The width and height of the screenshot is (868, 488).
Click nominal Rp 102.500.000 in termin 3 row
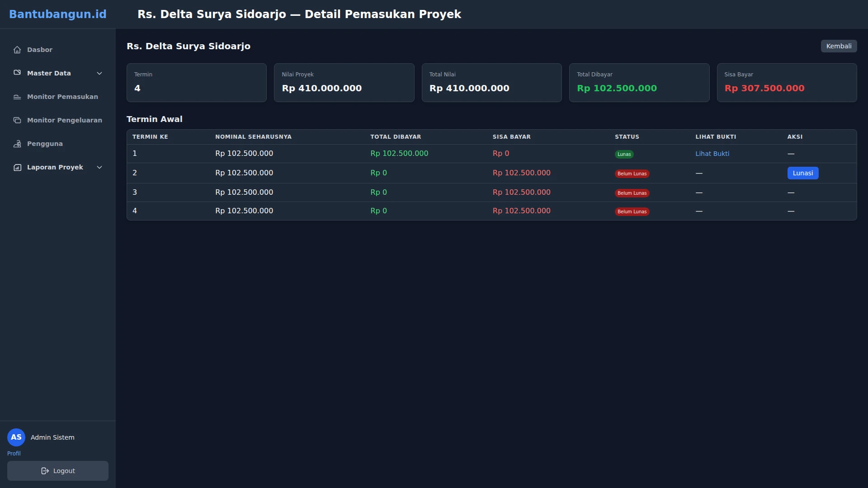click(244, 192)
